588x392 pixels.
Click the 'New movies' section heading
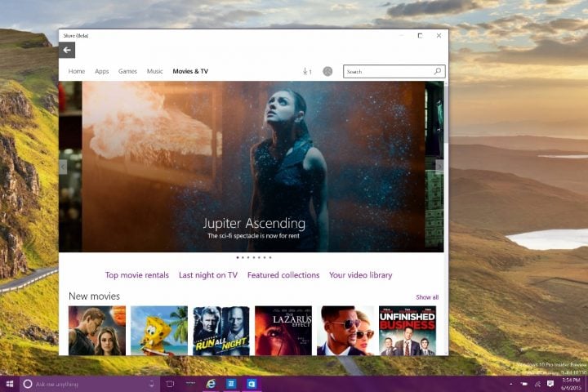(x=94, y=296)
